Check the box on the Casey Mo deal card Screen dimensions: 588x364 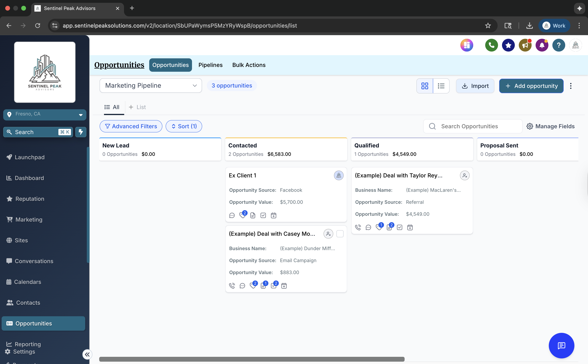[340, 234]
